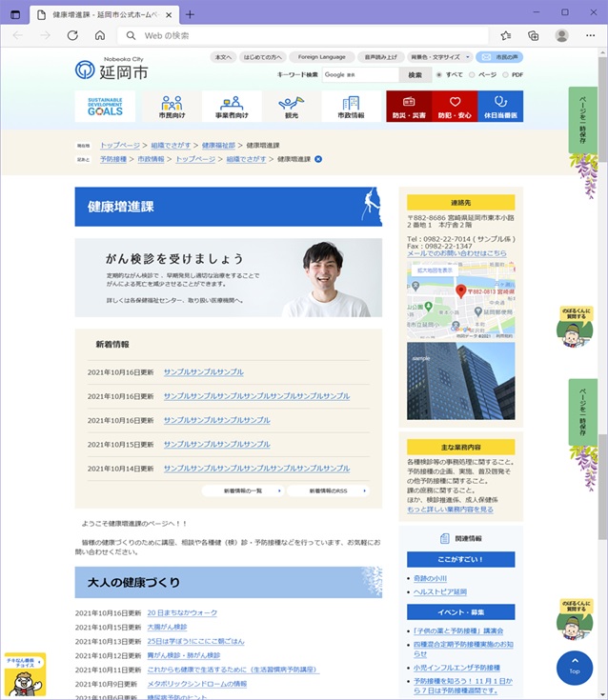Open 大腸がん検診 link

[x=167, y=628]
